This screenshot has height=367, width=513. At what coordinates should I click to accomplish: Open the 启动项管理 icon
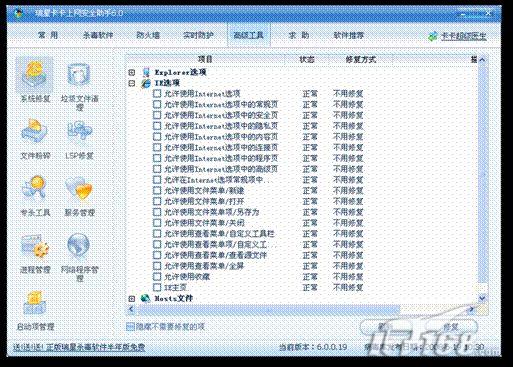(35, 303)
